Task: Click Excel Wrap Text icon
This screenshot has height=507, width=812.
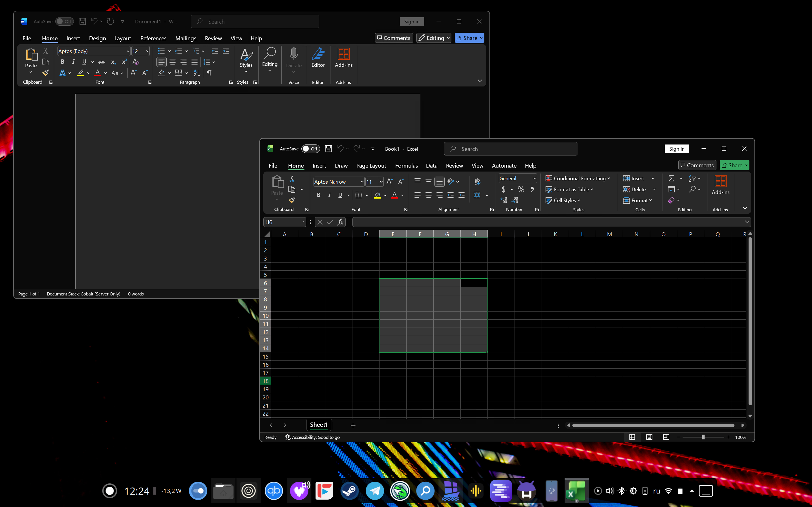Action: [477, 181]
